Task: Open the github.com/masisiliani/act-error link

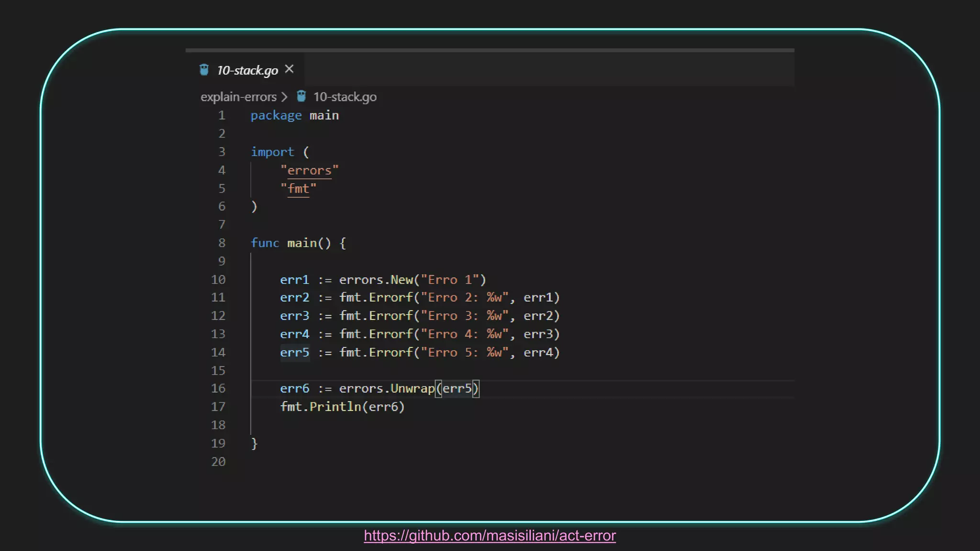Action: [x=490, y=535]
